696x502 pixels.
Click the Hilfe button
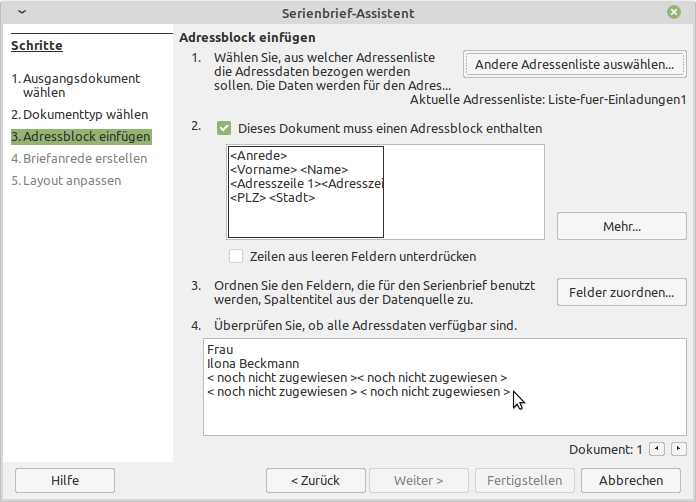point(65,480)
